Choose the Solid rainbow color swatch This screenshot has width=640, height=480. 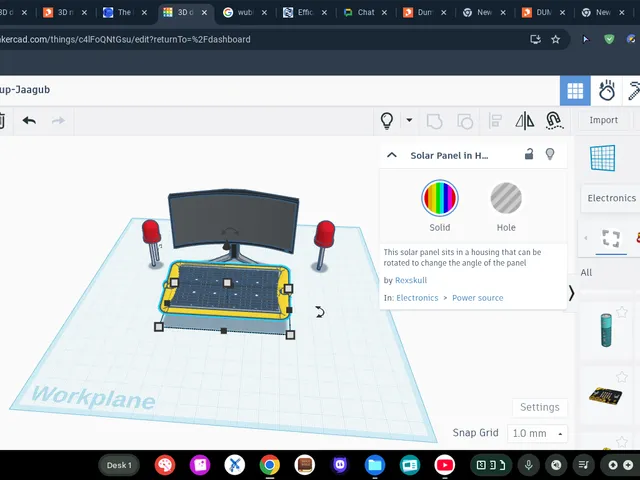(x=440, y=198)
